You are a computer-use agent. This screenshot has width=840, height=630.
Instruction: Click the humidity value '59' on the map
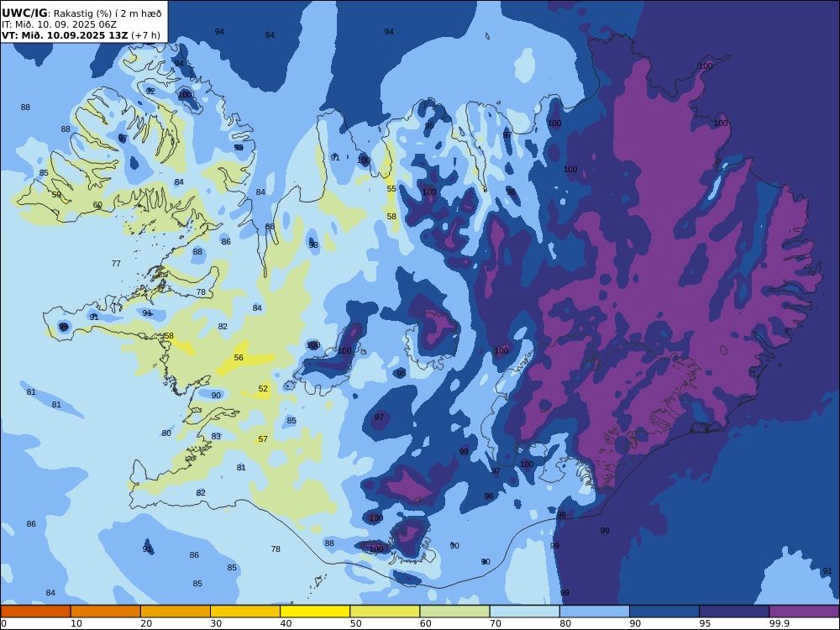[x=56, y=195]
